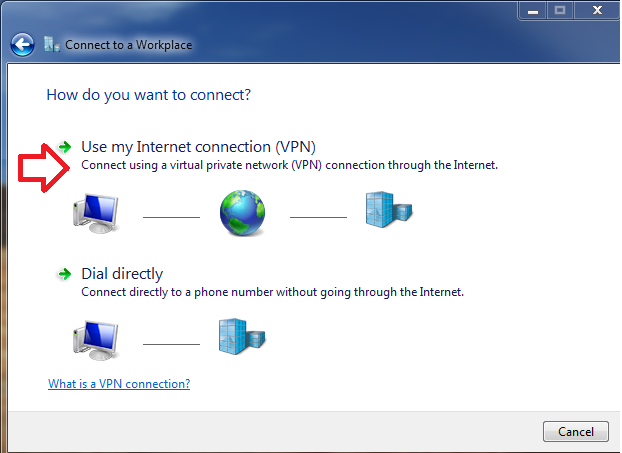Click the green arrow beside Dial directly

coord(65,274)
